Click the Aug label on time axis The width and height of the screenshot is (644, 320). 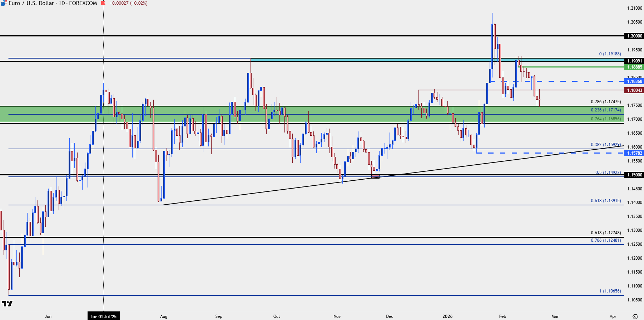[164, 316]
